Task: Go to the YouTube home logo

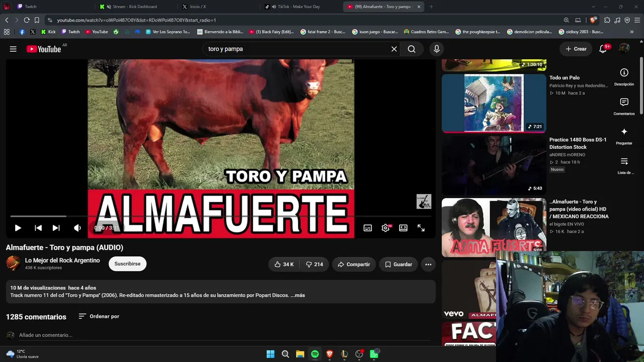Action: click(44, 49)
